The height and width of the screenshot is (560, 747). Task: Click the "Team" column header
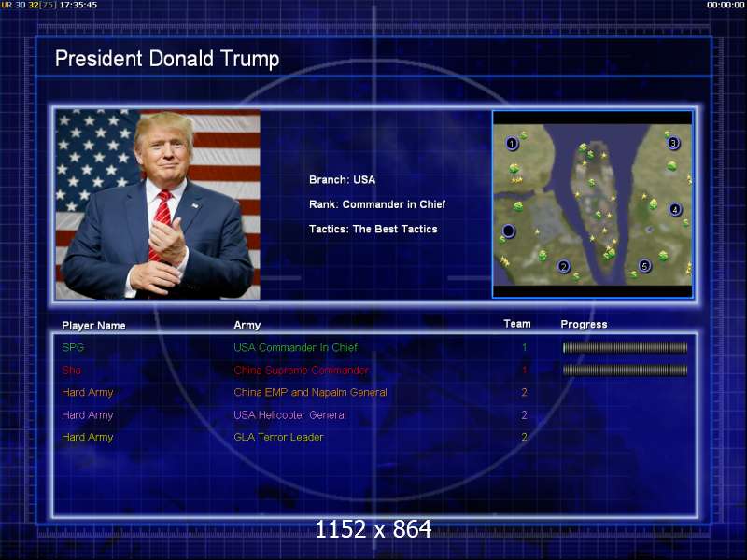[x=517, y=324]
